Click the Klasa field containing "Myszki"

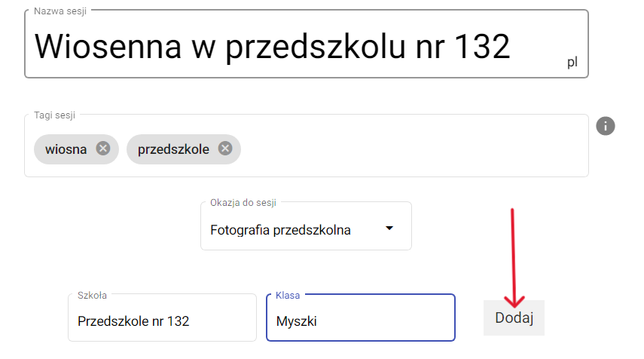(x=360, y=321)
